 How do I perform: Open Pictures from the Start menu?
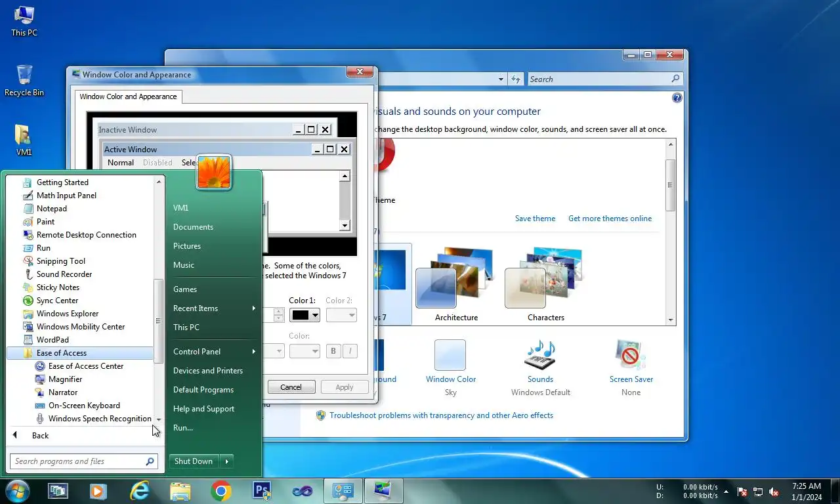click(x=187, y=246)
